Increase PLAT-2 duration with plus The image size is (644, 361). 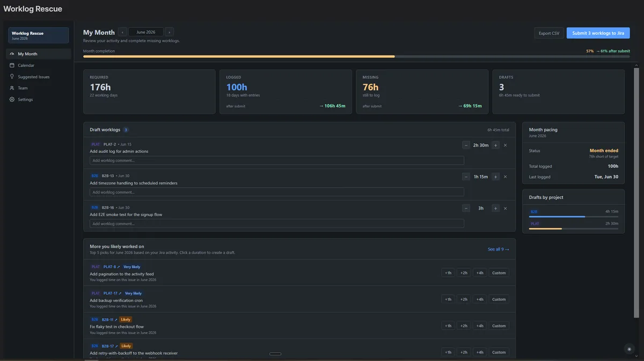(495, 145)
